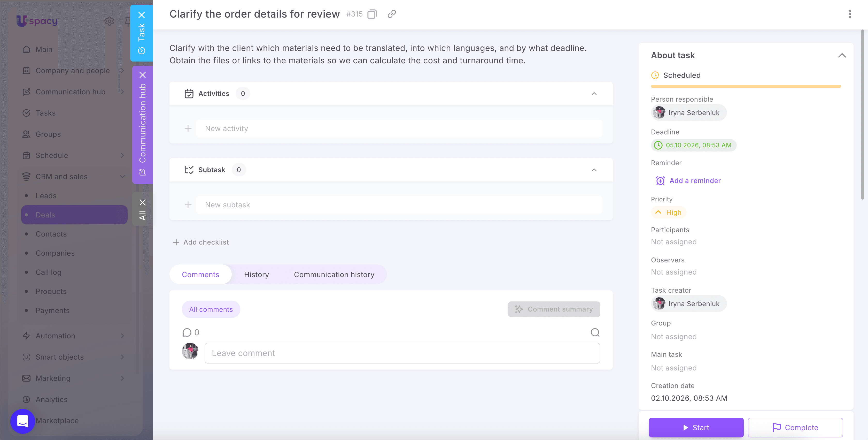Select the All comments filter chip
Image resolution: width=868 pixels, height=440 pixels.
pyautogui.click(x=211, y=309)
